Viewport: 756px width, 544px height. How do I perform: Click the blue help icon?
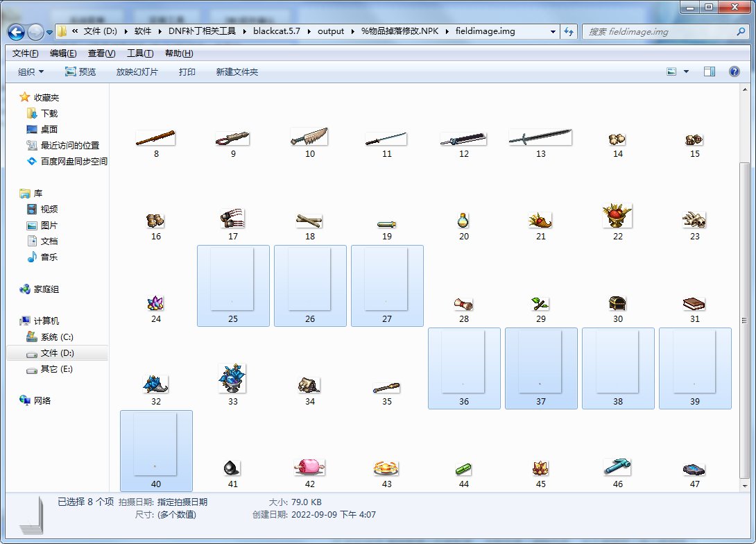pyautogui.click(x=734, y=72)
